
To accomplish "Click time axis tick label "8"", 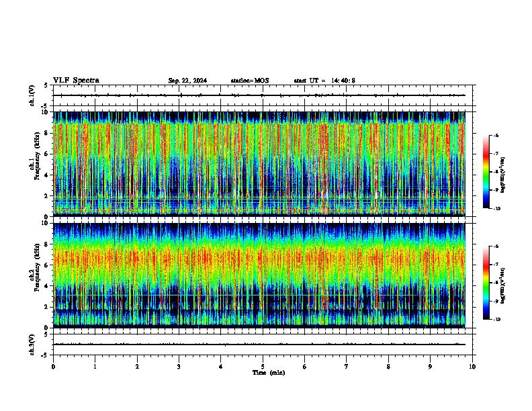I will tap(388, 367).
